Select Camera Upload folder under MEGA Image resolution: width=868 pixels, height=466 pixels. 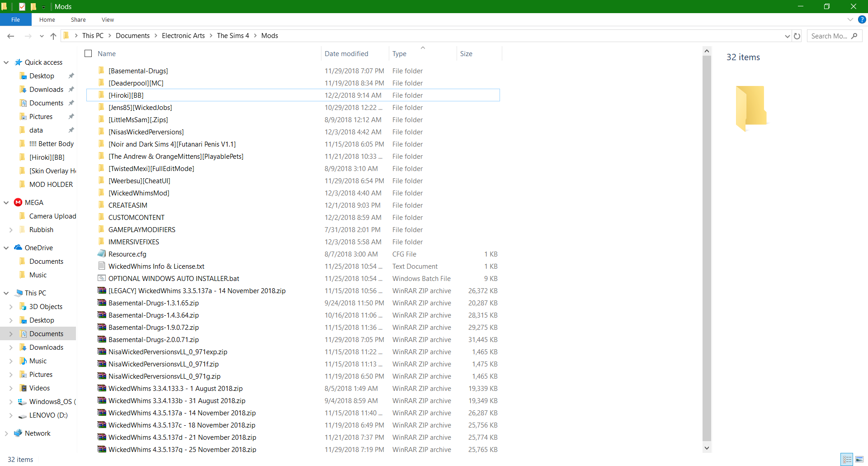point(52,216)
